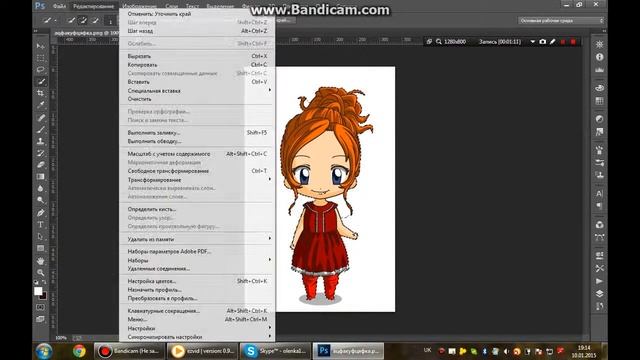Open the workspace switcher dropdown

coord(561,20)
